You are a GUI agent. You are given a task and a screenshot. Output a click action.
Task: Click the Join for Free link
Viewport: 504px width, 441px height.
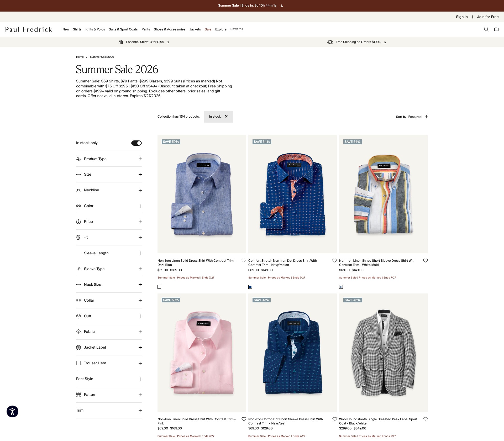[x=488, y=17]
